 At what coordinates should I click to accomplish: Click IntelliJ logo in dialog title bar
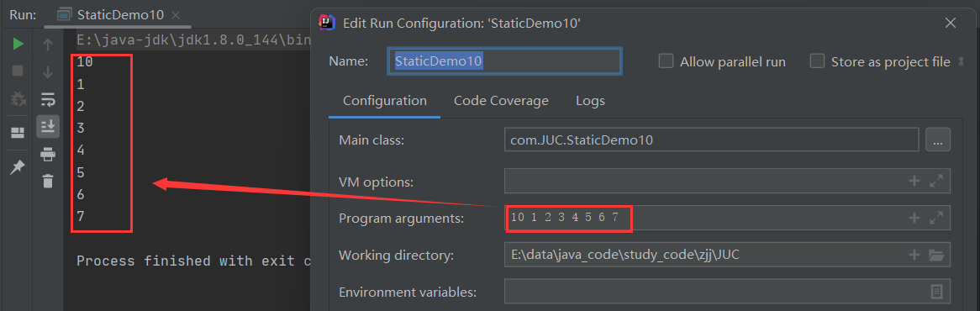click(x=327, y=23)
